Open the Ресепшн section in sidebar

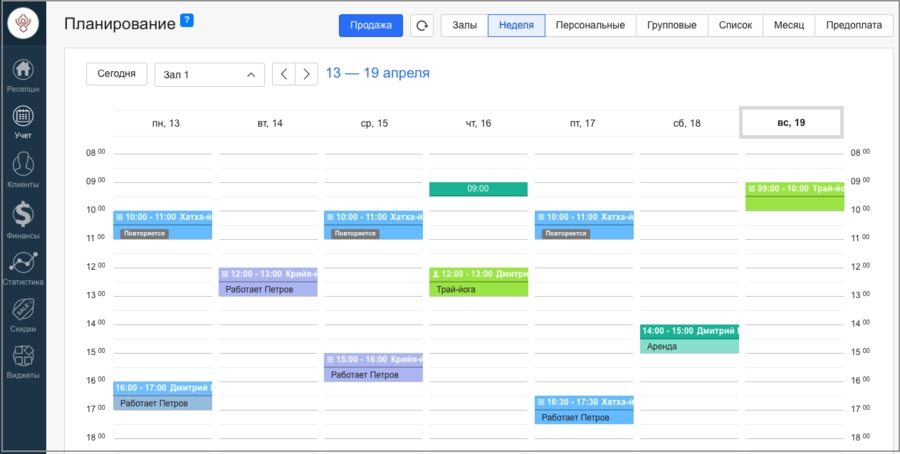pyautogui.click(x=23, y=75)
